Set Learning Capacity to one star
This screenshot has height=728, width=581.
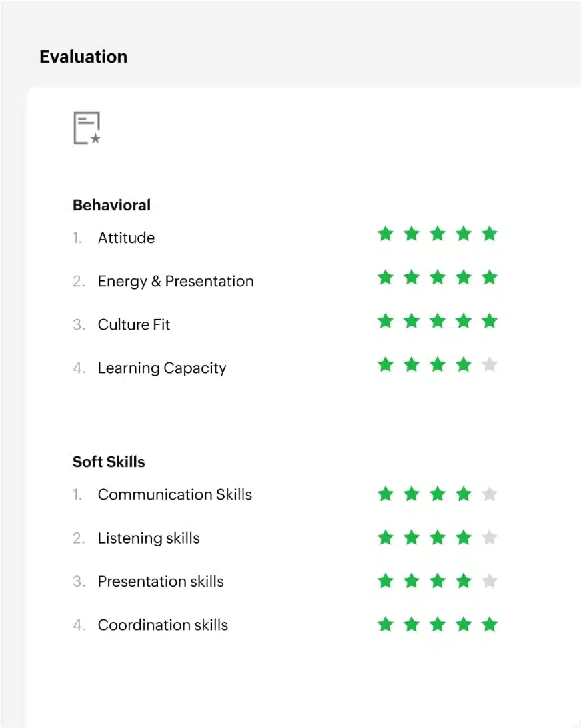385,365
